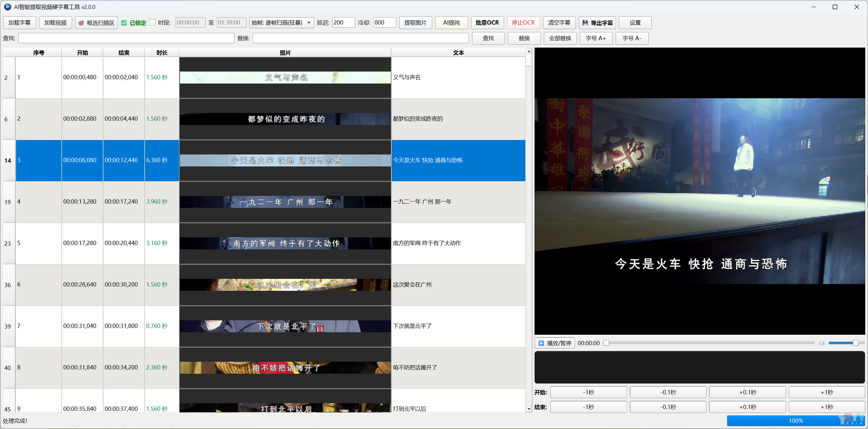Viewport: 868px width, 429px height.
Task: Click the 全部替换 button
Action: (x=560, y=38)
